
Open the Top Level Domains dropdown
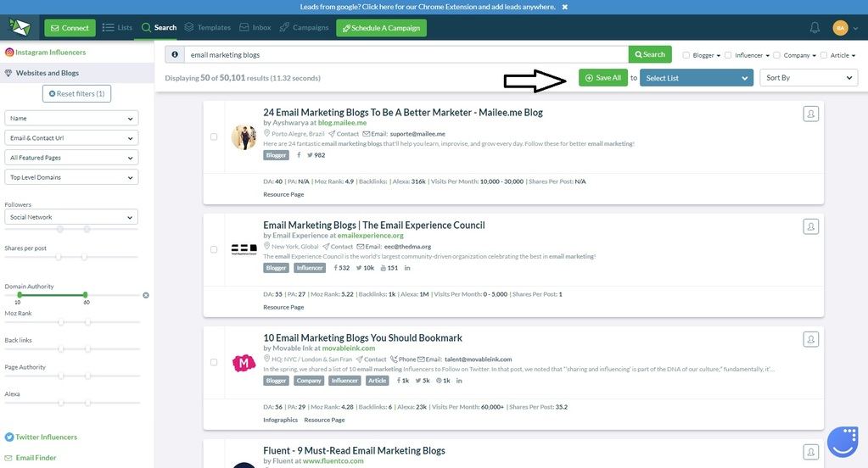click(71, 177)
